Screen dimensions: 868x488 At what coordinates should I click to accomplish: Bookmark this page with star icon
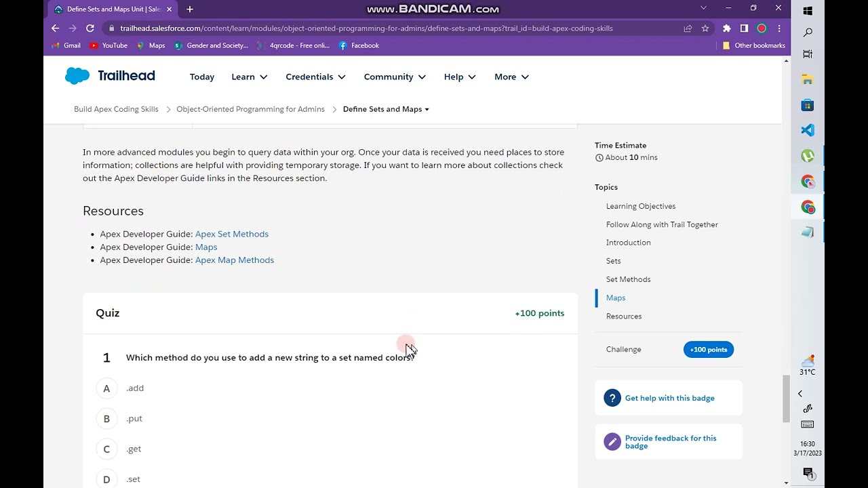click(705, 28)
